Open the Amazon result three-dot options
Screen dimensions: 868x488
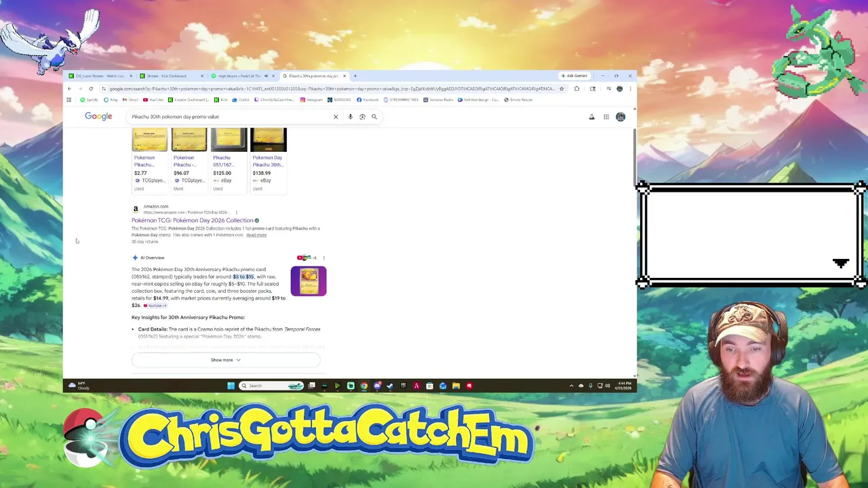tap(236, 212)
